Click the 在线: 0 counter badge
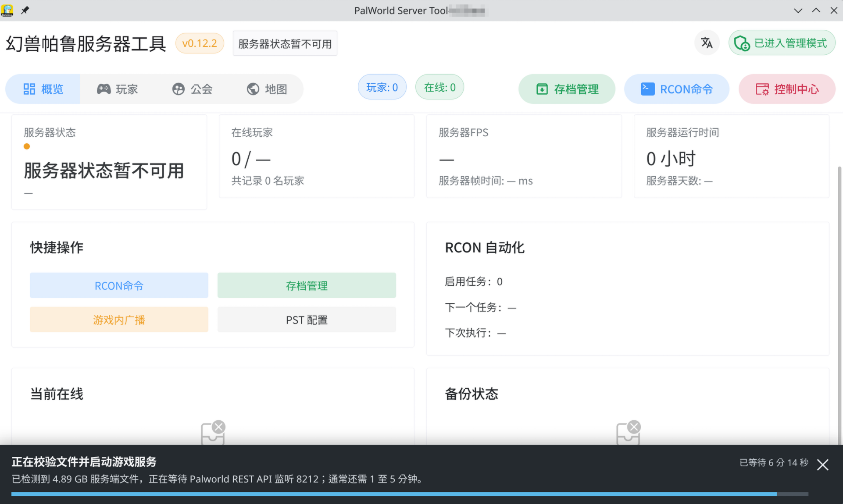The width and height of the screenshot is (843, 504). [439, 87]
